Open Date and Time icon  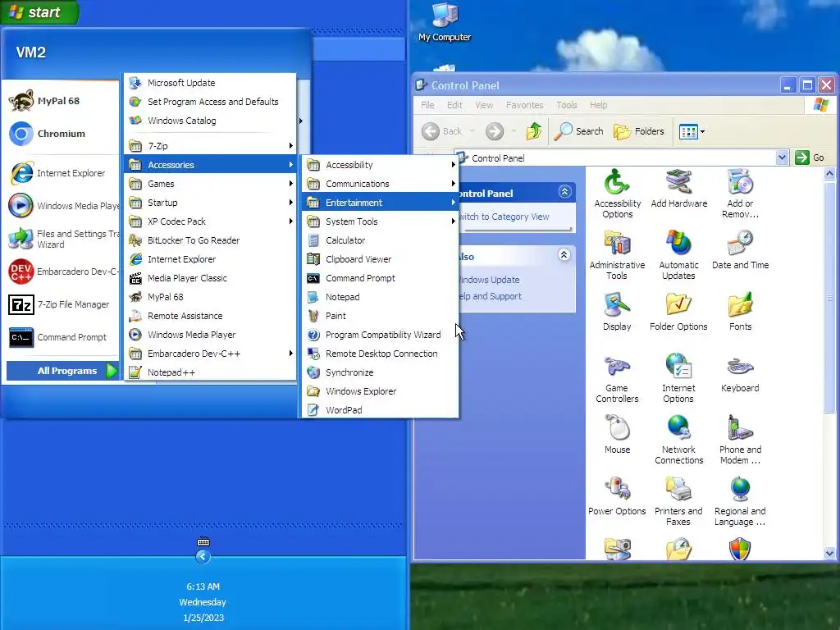[x=740, y=250]
